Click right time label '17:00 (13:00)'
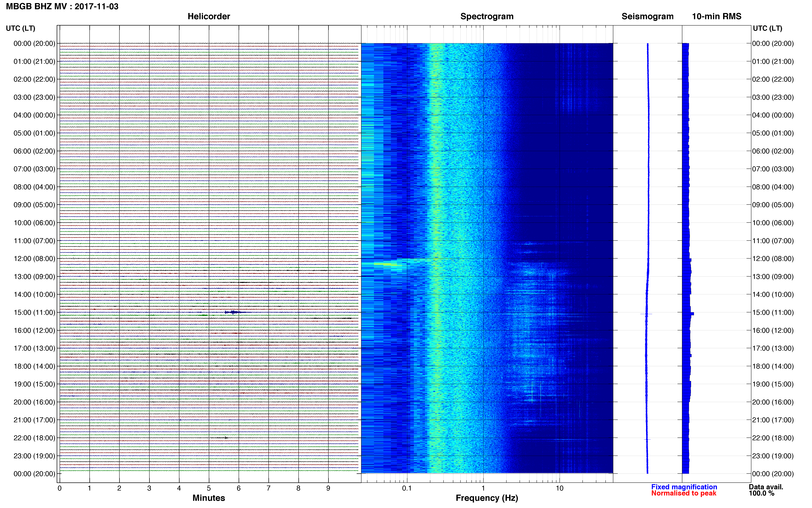 [x=773, y=348]
